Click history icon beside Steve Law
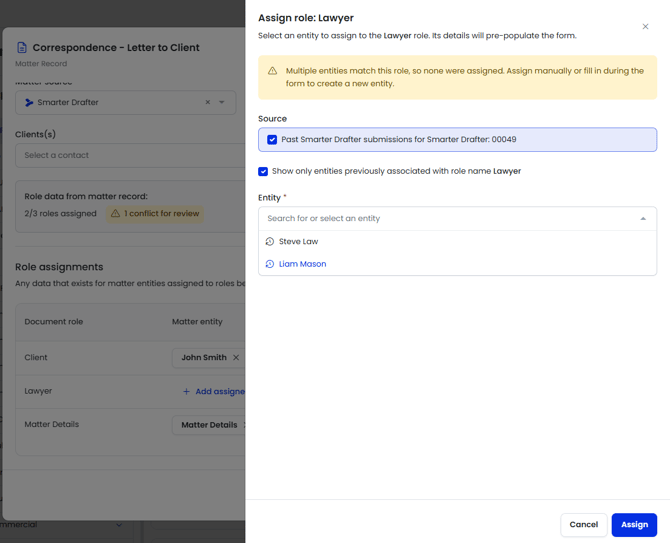The height and width of the screenshot is (543, 670). (270, 242)
